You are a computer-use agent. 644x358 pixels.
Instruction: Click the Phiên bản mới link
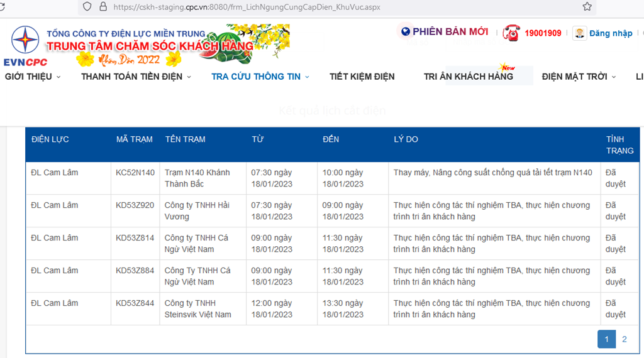click(450, 32)
